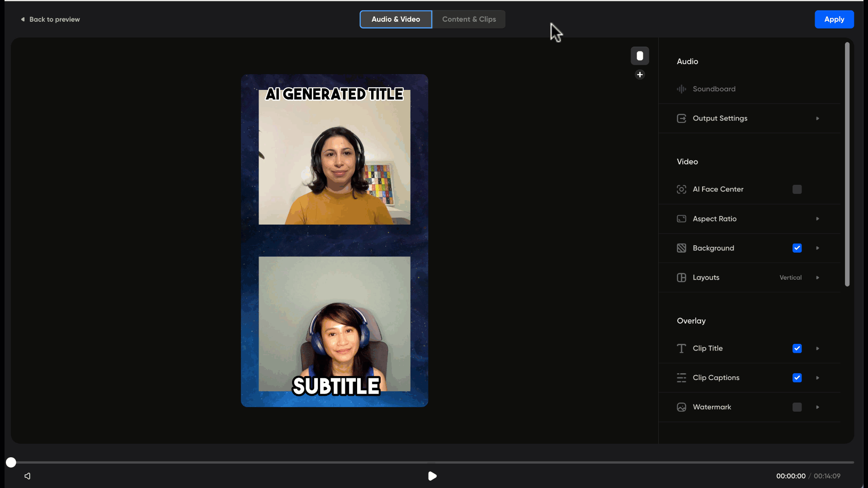The width and height of the screenshot is (868, 488).
Task: Click the Layouts grid icon
Action: tap(681, 277)
